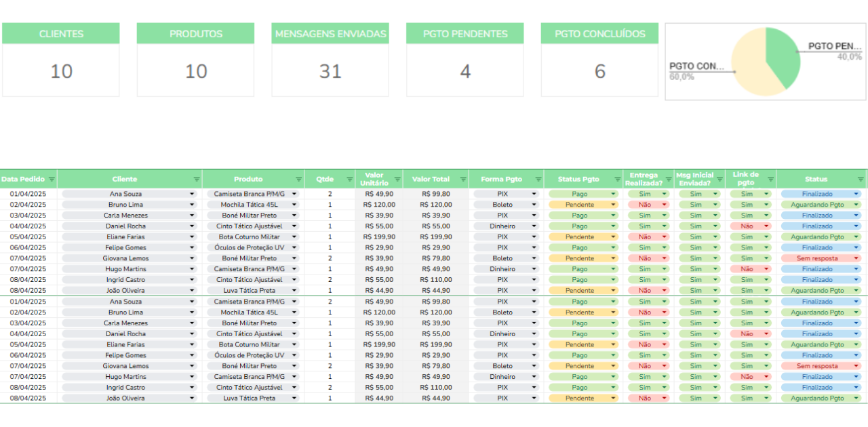
Task: Click the Qtde header filter icon
Action: pos(350,180)
